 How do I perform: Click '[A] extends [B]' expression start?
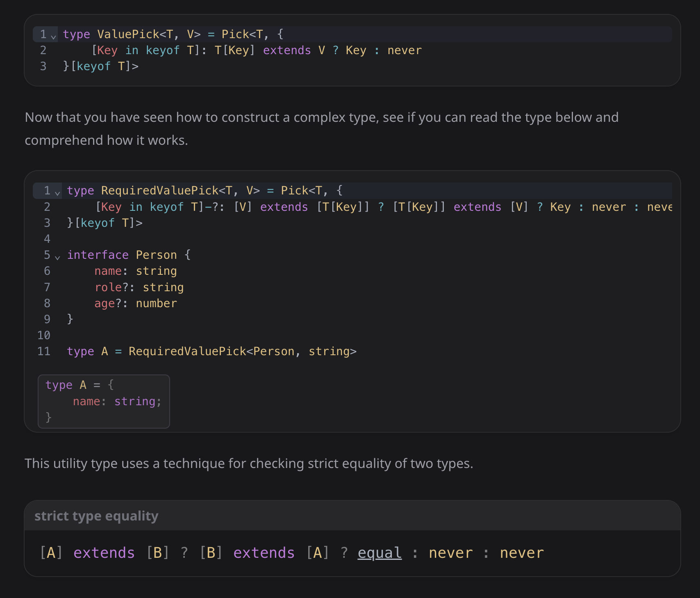point(105,553)
